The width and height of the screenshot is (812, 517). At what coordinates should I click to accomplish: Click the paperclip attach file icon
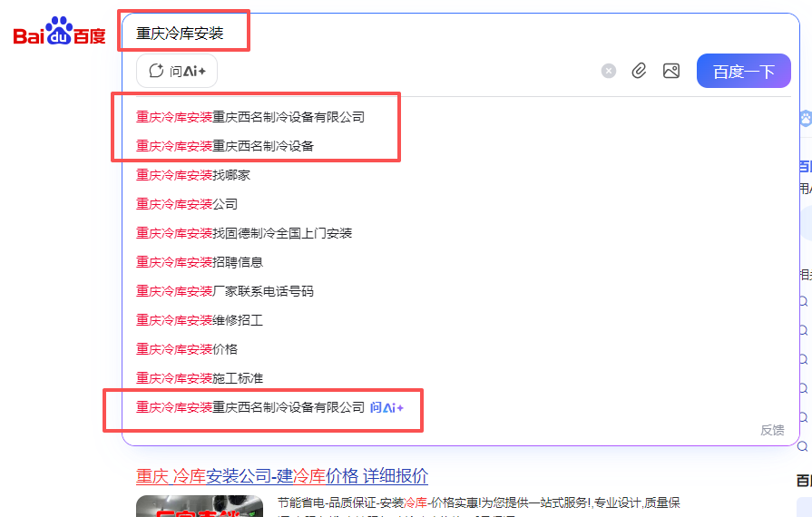[x=639, y=71]
